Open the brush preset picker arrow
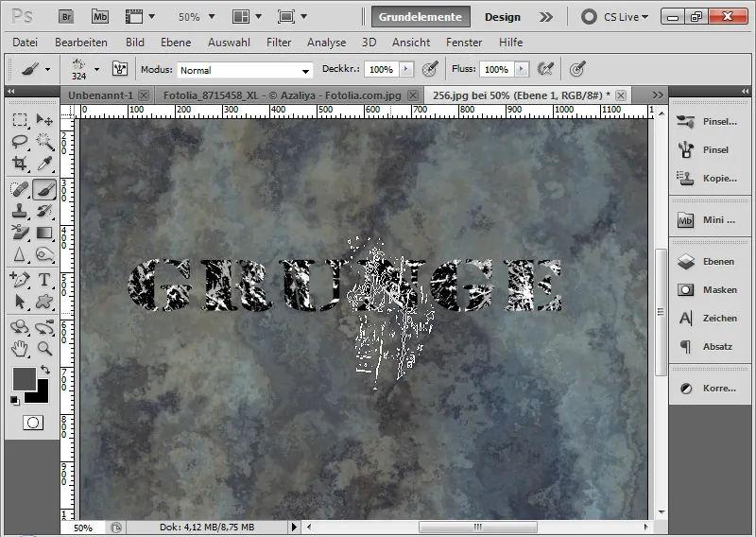The width and height of the screenshot is (756, 537). tap(97, 69)
